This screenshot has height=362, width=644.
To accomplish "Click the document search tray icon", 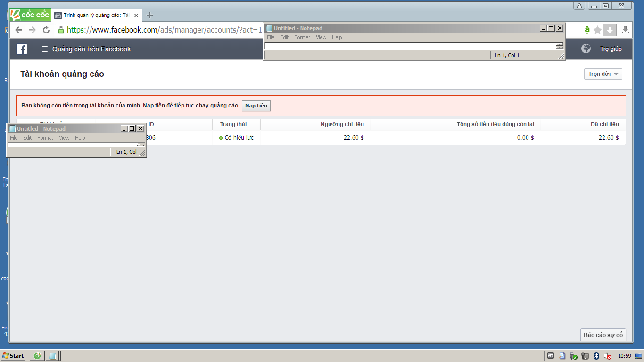I will [562, 356].
